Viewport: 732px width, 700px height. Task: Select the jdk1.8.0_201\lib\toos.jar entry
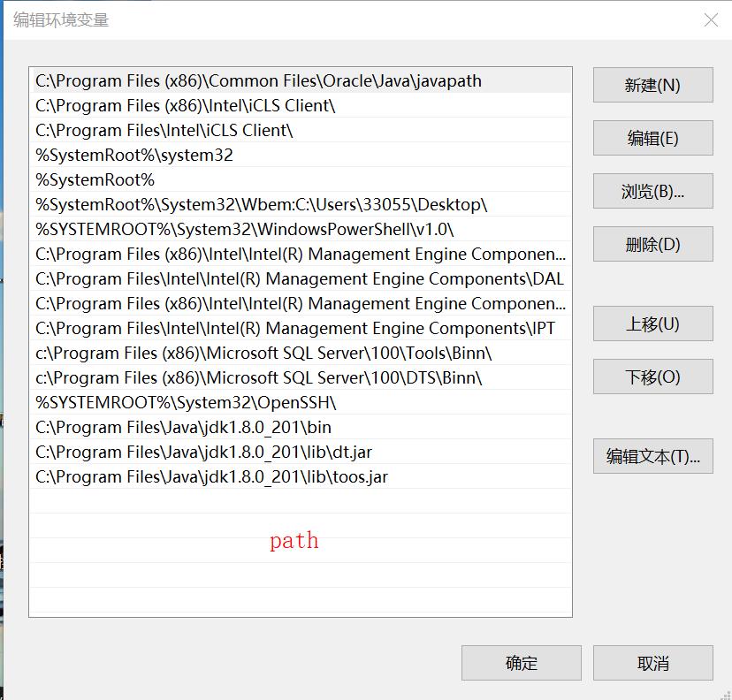301,476
